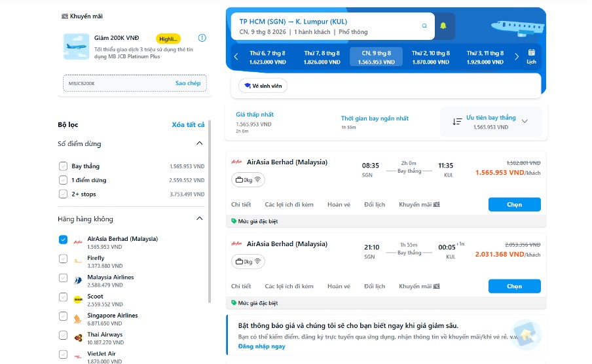Click the Firefly logo in airline filters
Viewport: 592px width, 364px height.
coord(78,261)
